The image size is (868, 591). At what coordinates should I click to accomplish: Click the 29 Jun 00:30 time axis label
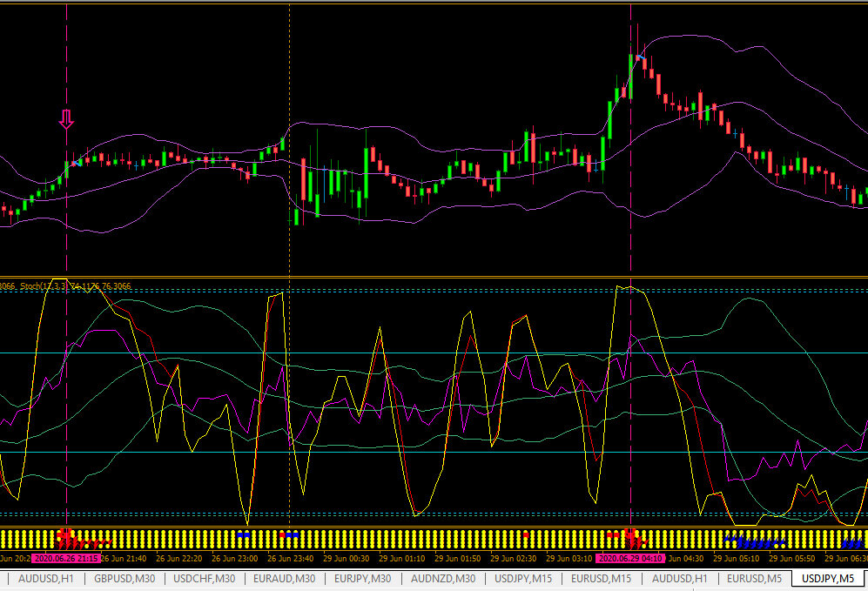tap(346, 558)
